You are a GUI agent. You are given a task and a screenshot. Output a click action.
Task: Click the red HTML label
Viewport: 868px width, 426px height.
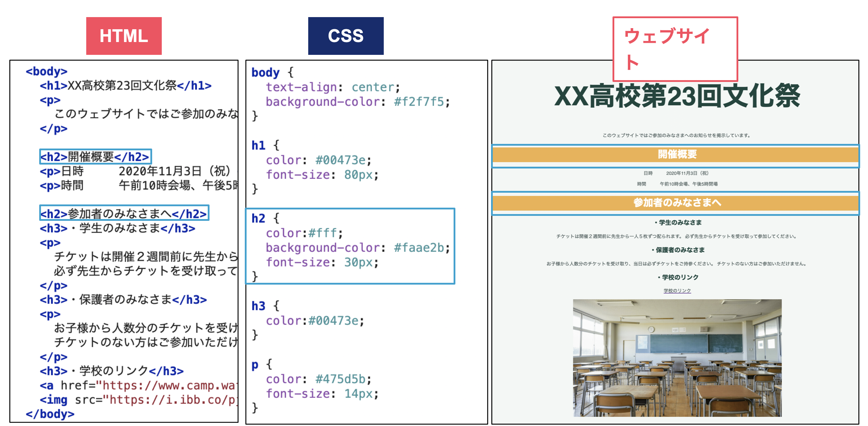click(x=124, y=36)
